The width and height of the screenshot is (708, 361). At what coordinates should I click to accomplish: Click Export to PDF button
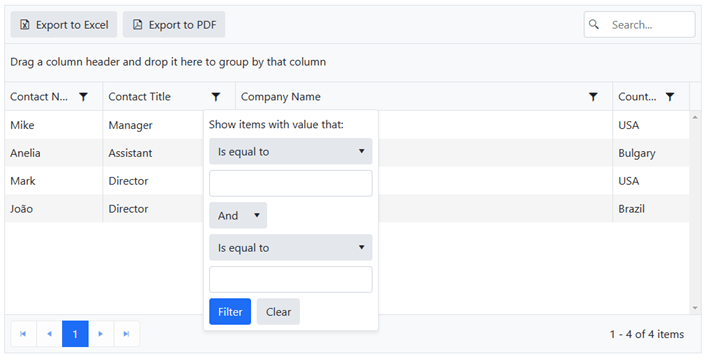(174, 24)
